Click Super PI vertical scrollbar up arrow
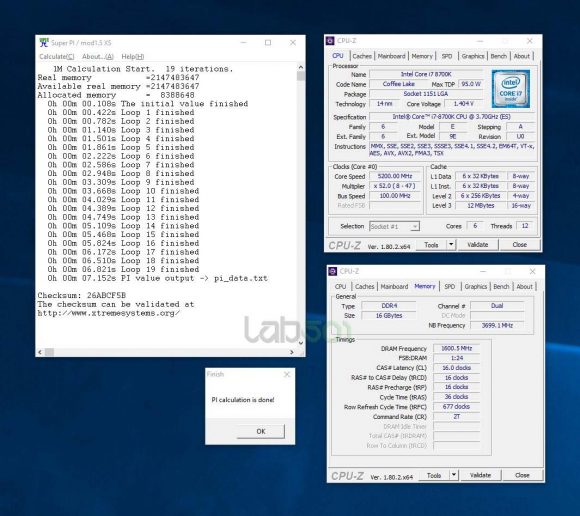The image size is (580, 516). [301, 67]
